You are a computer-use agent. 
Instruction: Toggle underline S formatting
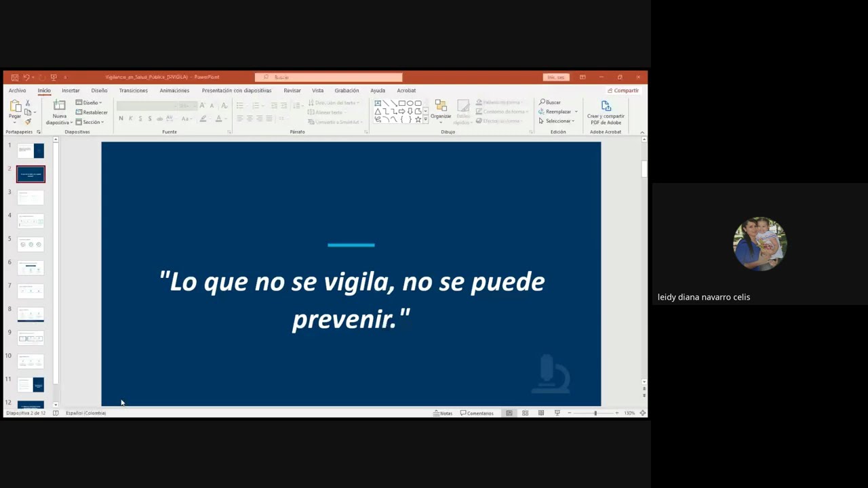pos(140,119)
